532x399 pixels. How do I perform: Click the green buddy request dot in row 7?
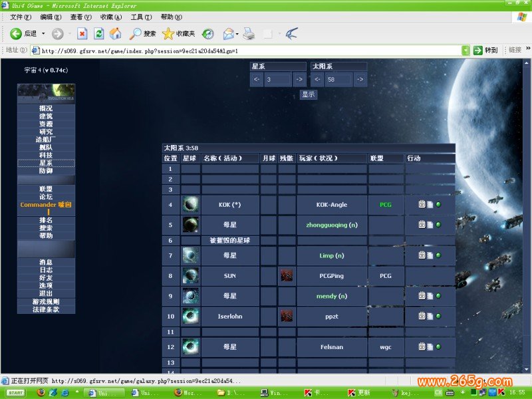(x=438, y=255)
